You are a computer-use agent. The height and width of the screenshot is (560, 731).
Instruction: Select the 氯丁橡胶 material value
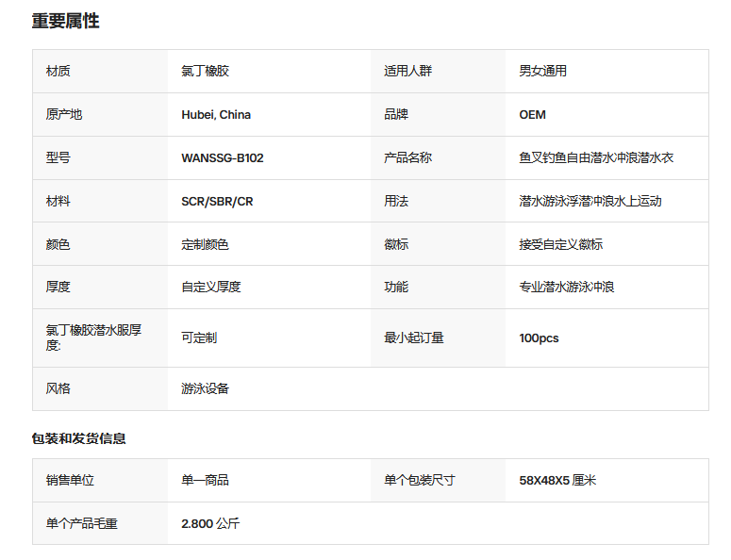coord(205,71)
